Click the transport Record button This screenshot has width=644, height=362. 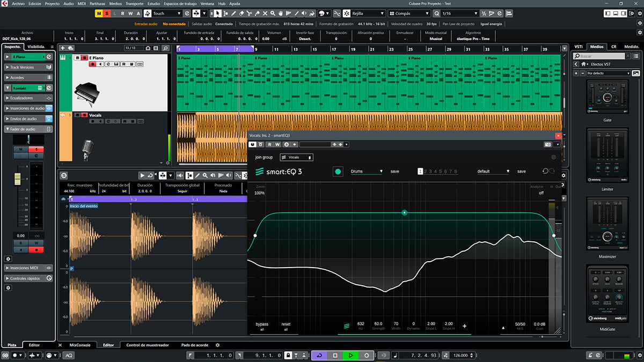tap(367, 355)
